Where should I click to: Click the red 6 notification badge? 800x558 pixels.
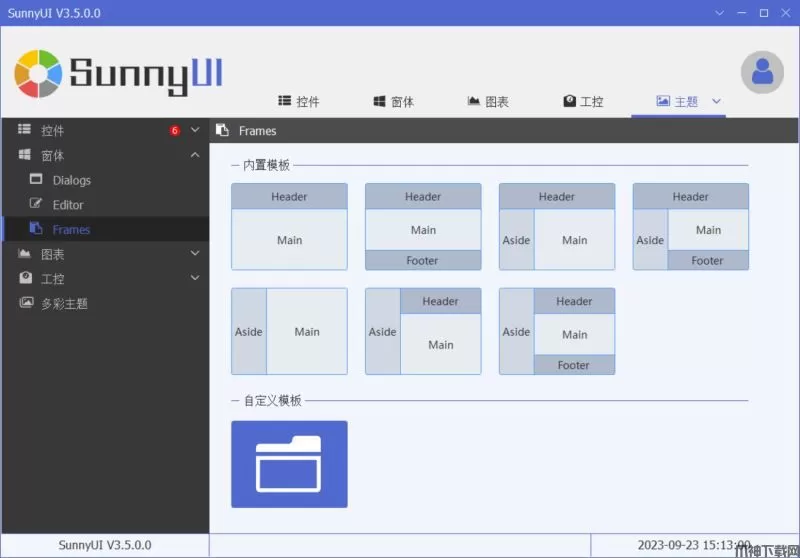[175, 130]
